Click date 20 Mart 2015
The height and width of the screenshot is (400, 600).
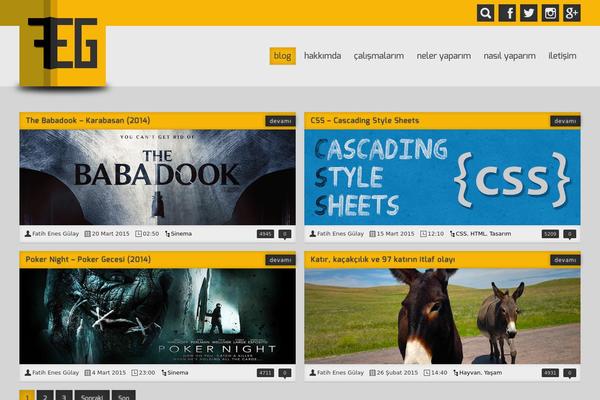(x=111, y=233)
